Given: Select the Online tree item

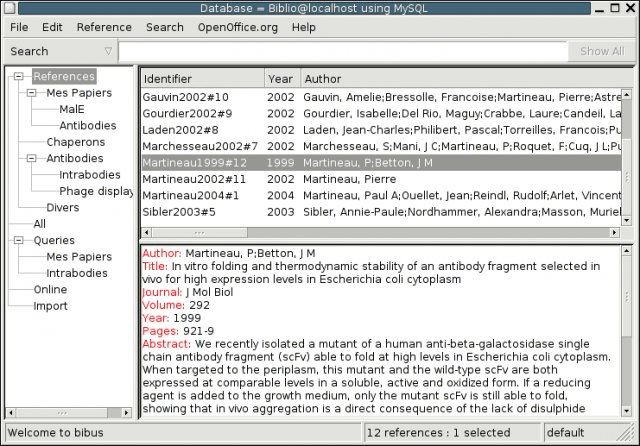Looking at the screenshot, I should click(x=50, y=289).
